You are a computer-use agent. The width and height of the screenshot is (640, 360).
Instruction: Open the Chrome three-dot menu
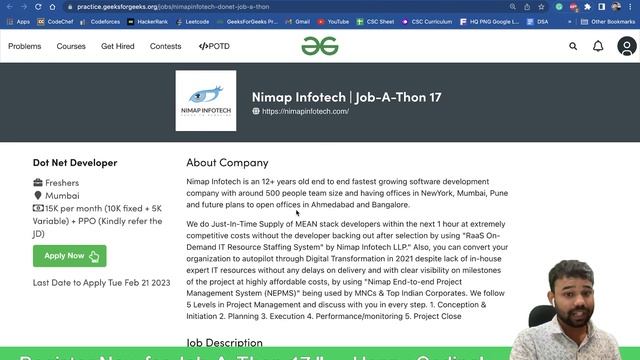point(630,7)
